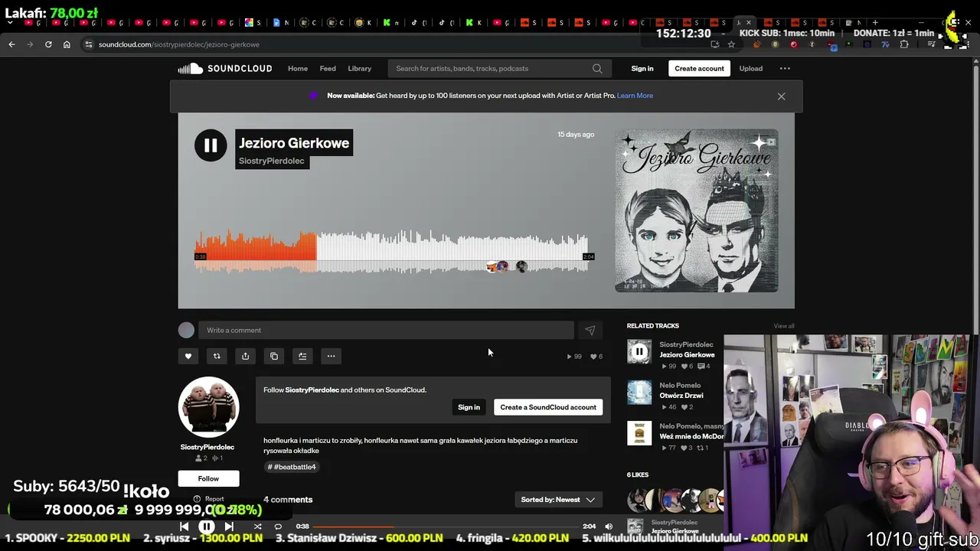Report the track via the Report link
980x551 pixels.
209,499
